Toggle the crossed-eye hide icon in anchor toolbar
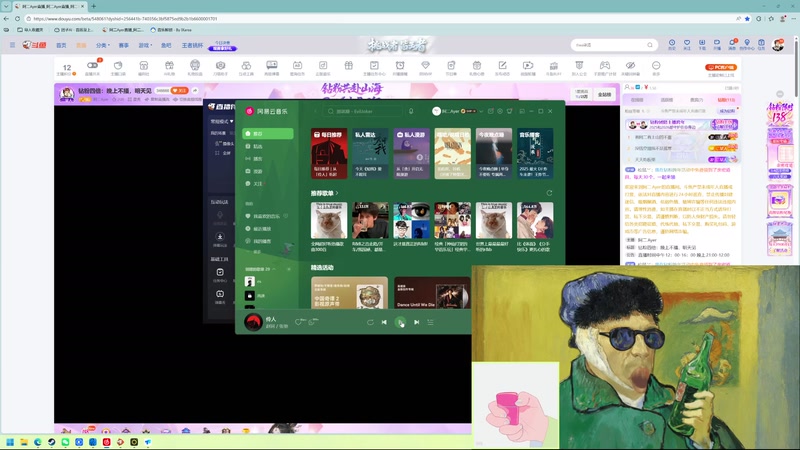 tap(631, 67)
